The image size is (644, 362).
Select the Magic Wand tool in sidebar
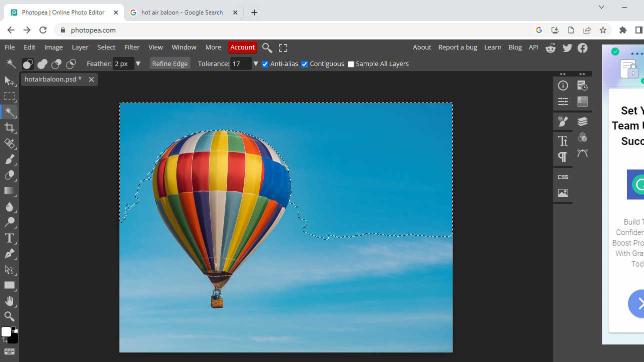(x=9, y=111)
